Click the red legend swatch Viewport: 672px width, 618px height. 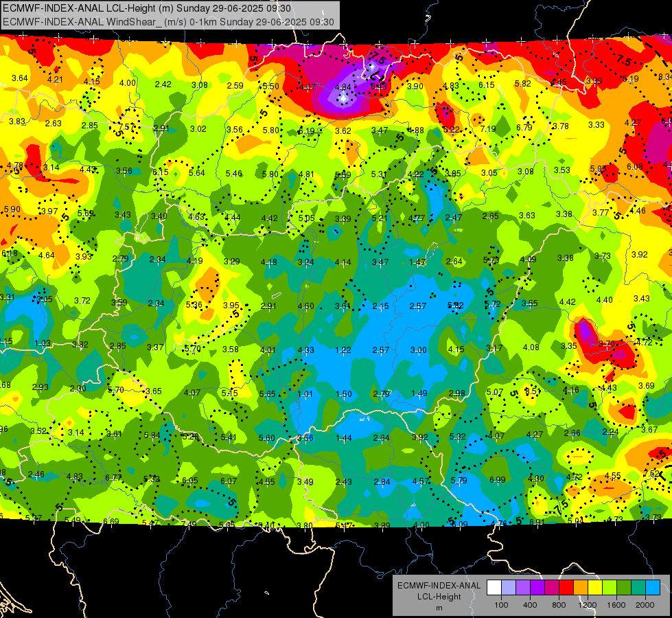click(x=566, y=588)
